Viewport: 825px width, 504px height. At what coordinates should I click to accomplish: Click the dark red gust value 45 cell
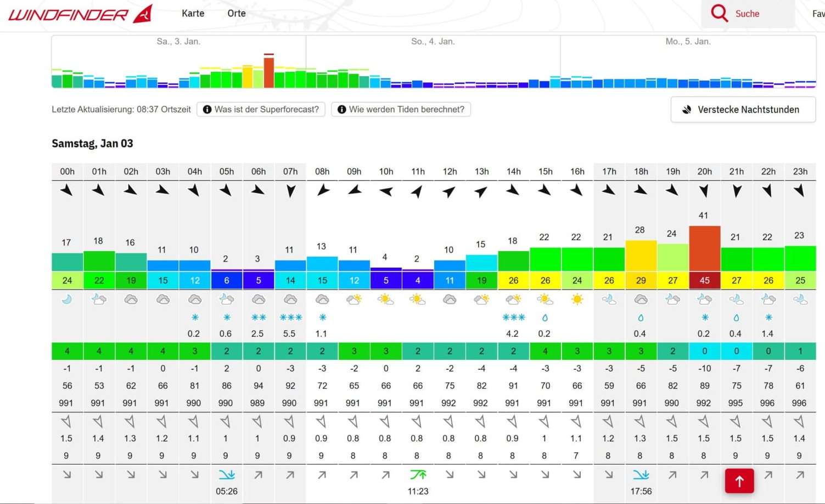(704, 280)
